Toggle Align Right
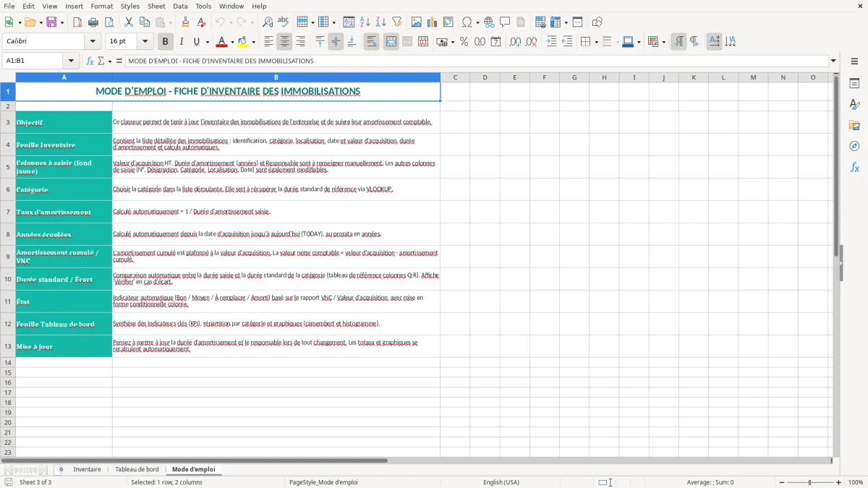This screenshot has height=488, width=868. click(x=300, y=42)
